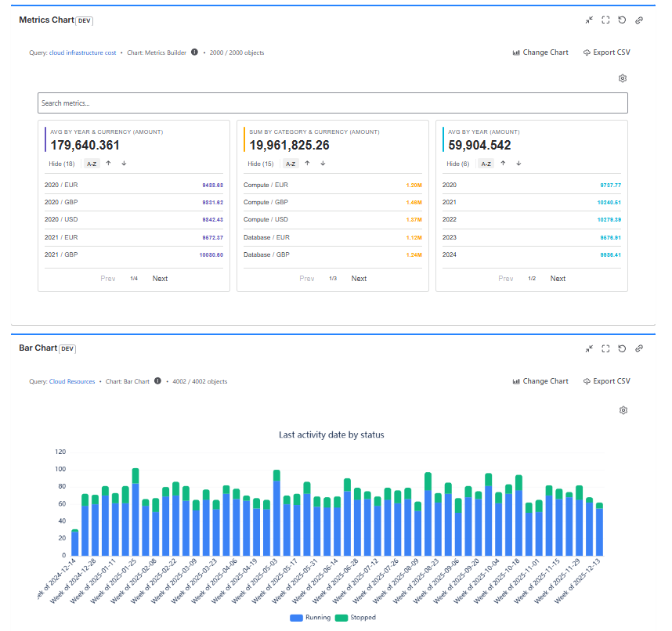Refresh the Bar Chart panel
The width and height of the screenshot is (672, 631).
[622, 349]
